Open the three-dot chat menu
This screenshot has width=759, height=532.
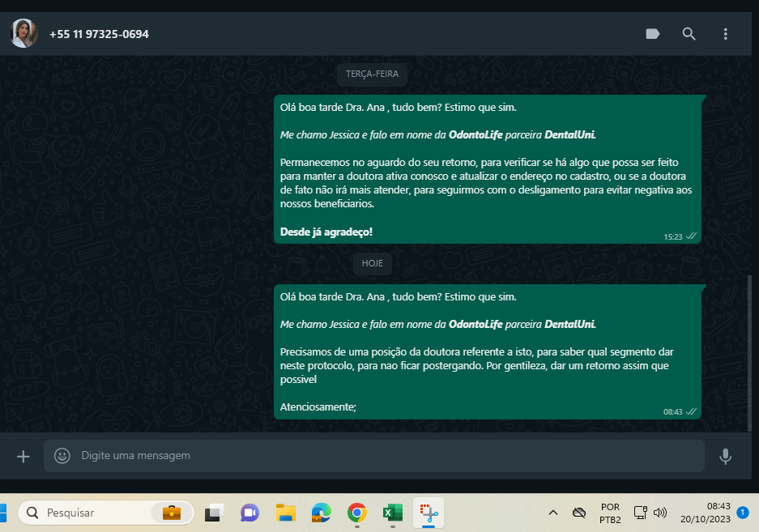click(x=725, y=34)
